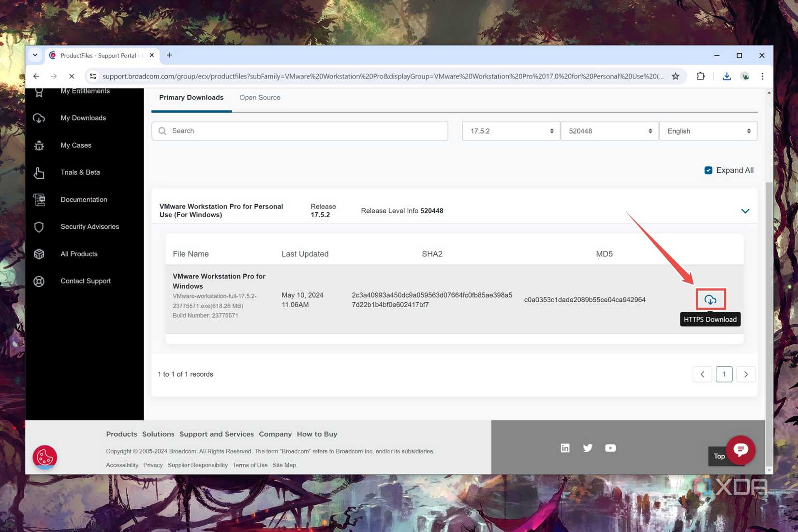Click the All Products cube icon
The height and width of the screenshot is (532, 798).
39,254
